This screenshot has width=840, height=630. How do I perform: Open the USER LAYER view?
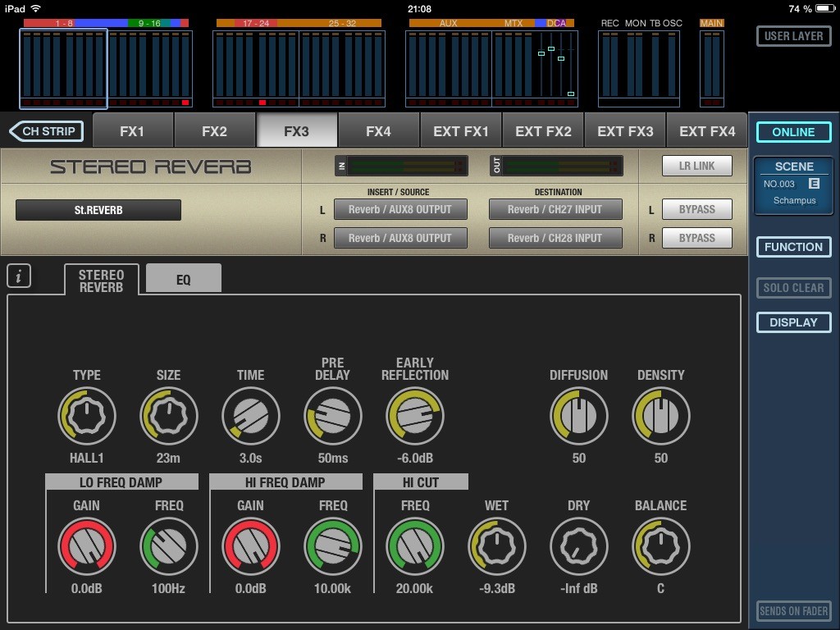(x=794, y=36)
